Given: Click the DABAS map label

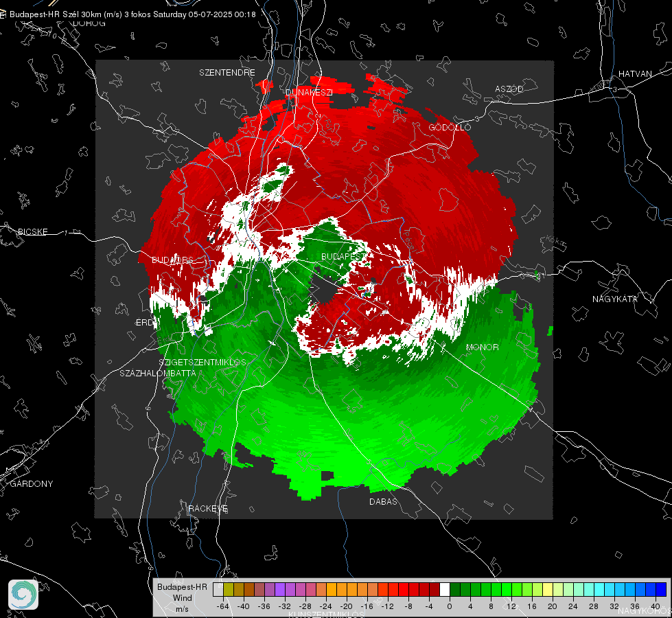Looking at the screenshot, I should pyautogui.click(x=383, y=501).
